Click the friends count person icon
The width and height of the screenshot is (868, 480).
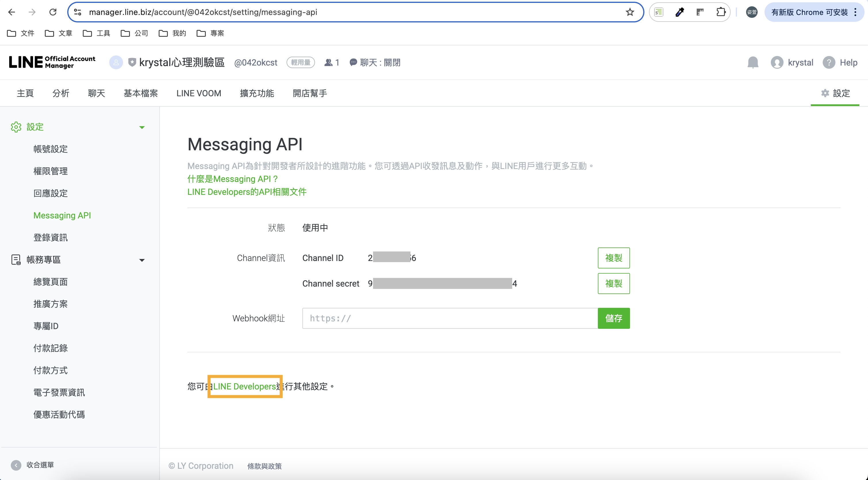[328, 63]
